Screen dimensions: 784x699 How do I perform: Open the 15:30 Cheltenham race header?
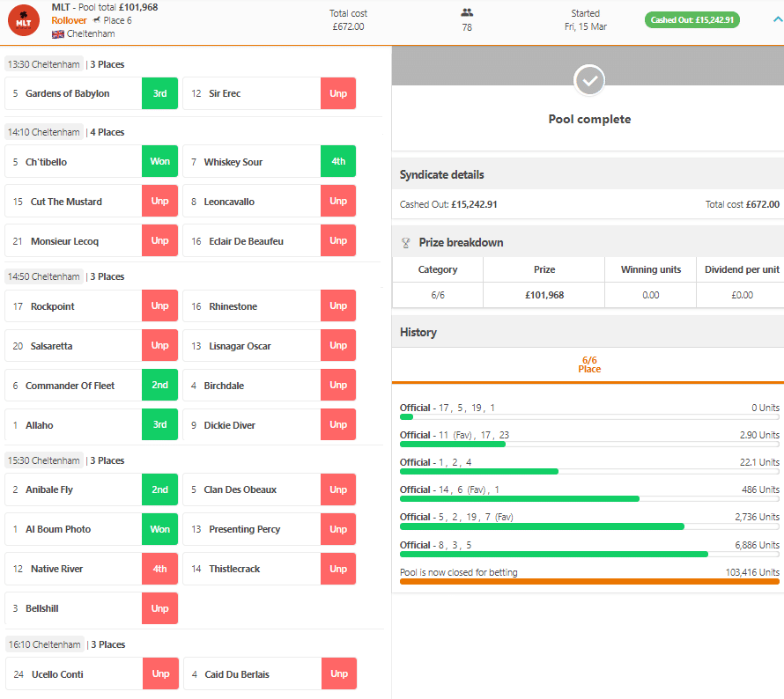44,460
